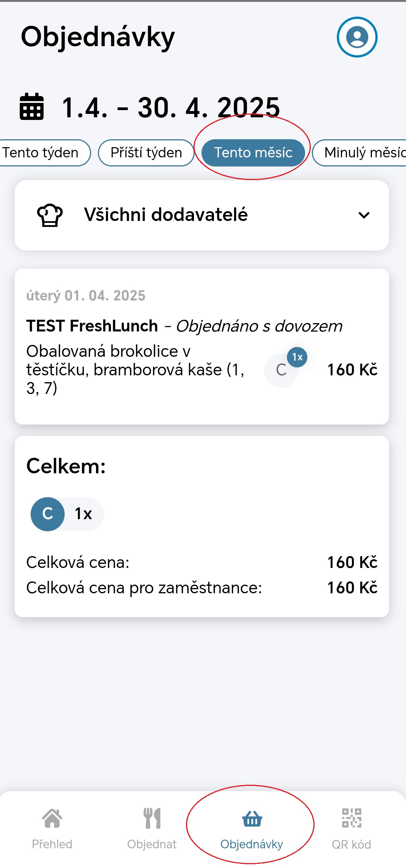Viewport: 406px width, 868px height.
Task: Tap the calendar icon beside date range
Action: [x=32, y=107]
